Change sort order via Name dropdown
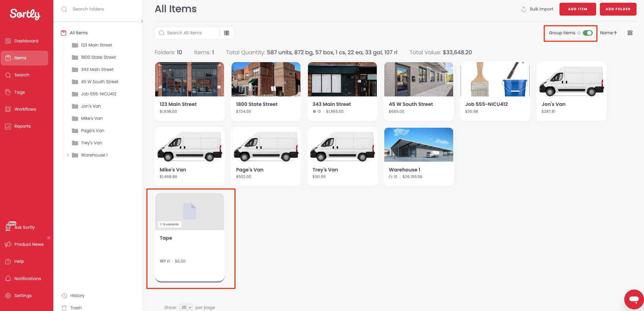644x311 pixels. tap(608, 33)
